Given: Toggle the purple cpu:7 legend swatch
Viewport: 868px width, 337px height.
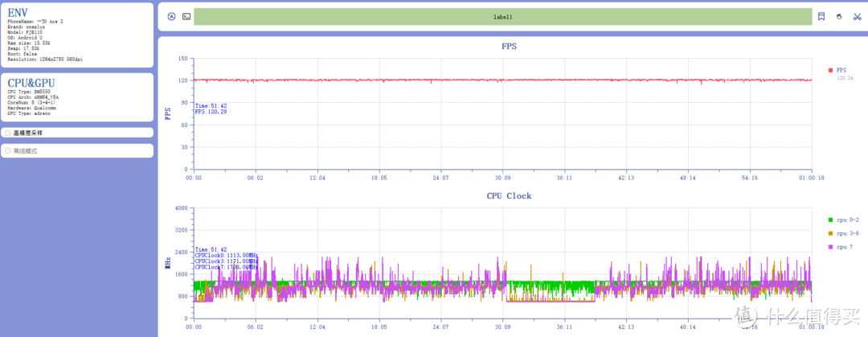Looking at the screenshot, I should (830, 247).
